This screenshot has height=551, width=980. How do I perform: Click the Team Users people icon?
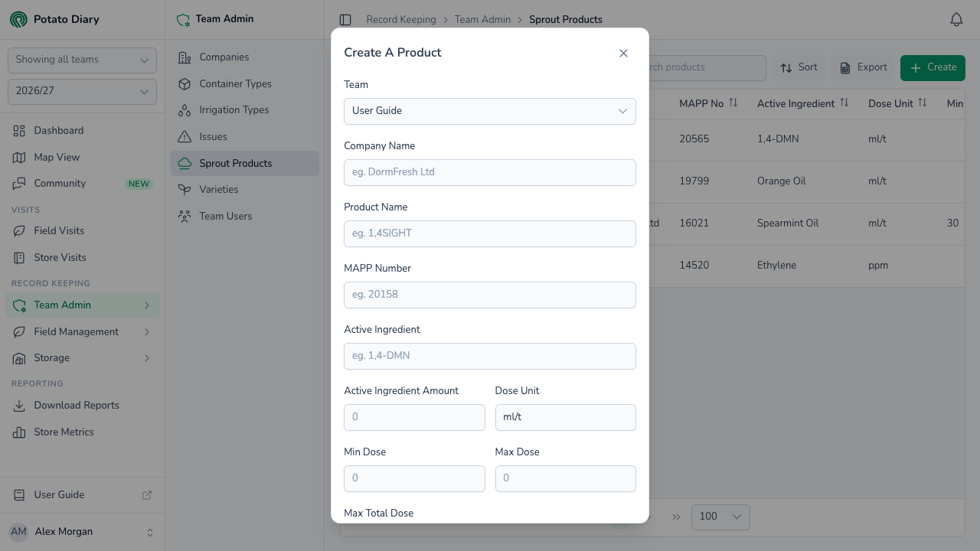point(185,217)
